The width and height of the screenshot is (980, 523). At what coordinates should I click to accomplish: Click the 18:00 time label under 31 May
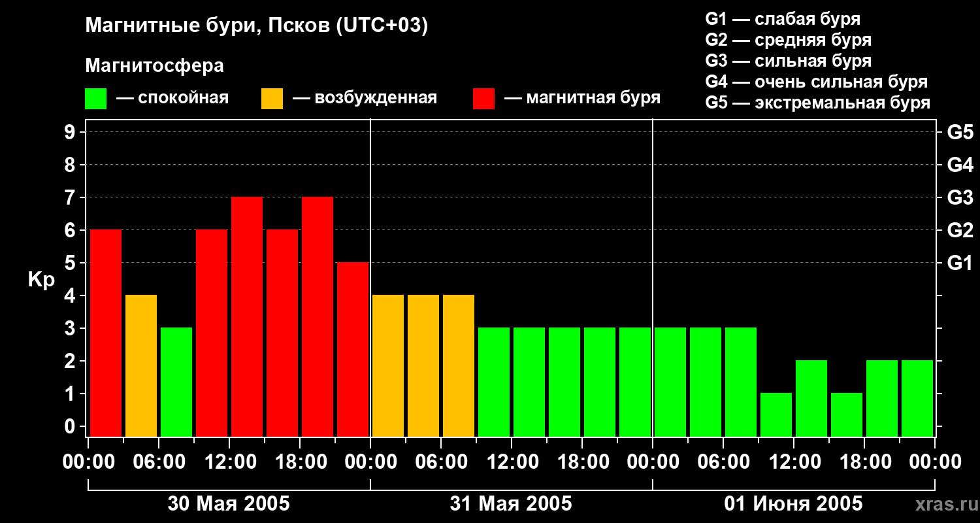pos(582,462)
